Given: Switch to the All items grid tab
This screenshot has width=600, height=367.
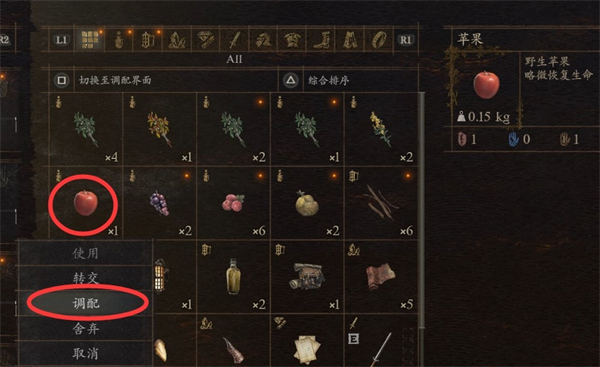Looking at the screenshot, I should 90,39.
